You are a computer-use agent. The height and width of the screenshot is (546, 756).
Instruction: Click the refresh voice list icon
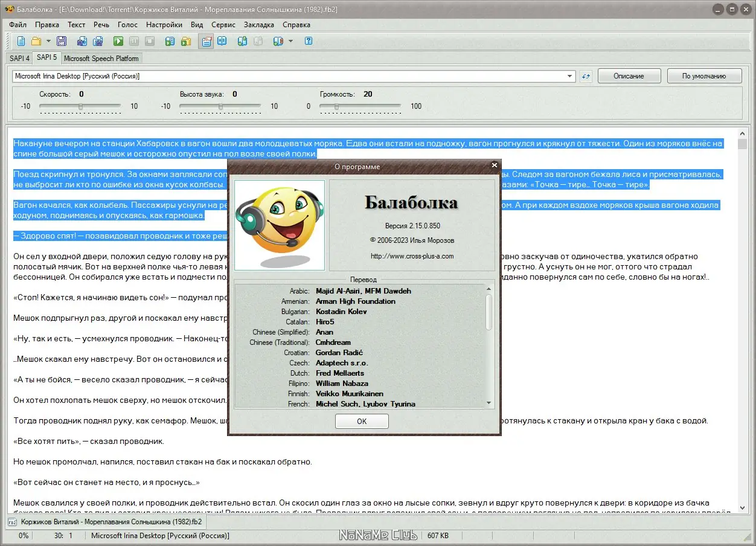click(x=586, y=76)
